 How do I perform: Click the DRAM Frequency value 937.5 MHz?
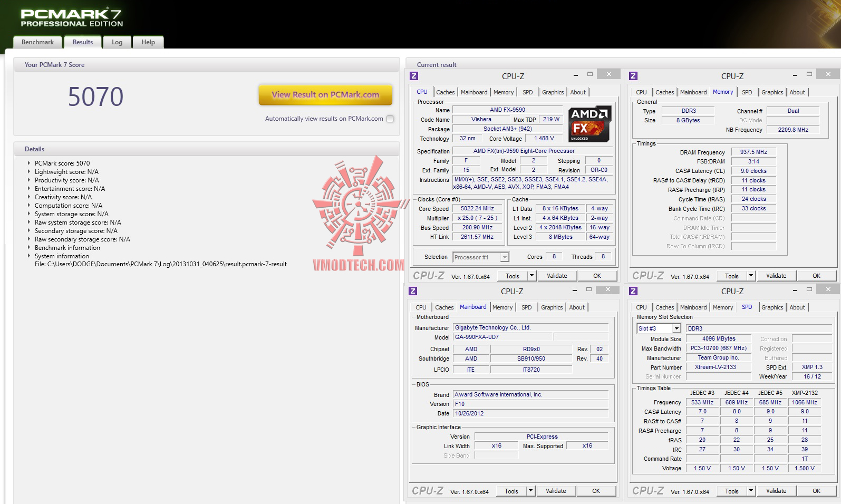[x=753, y=152]
